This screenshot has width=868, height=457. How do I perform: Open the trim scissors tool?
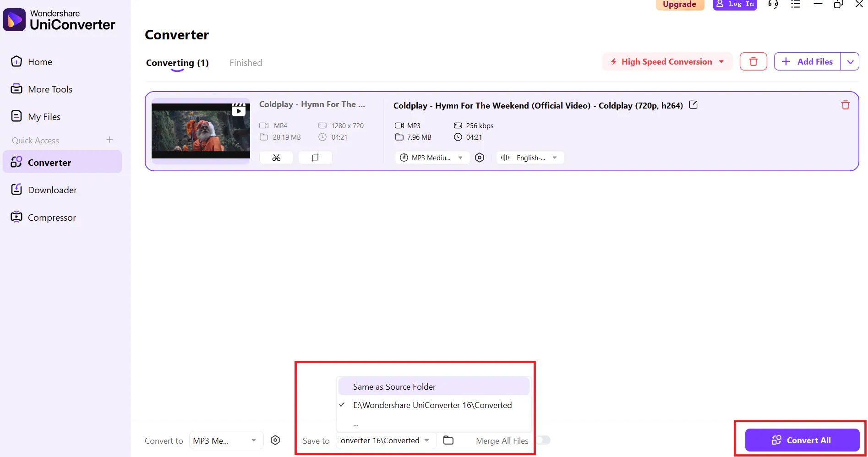(x=276, y=158)
